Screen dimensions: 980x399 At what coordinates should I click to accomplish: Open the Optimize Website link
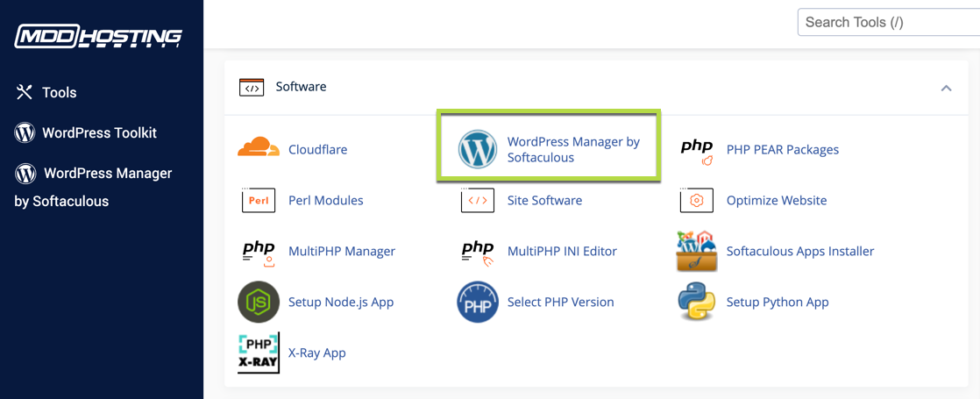tap(777, 201)
